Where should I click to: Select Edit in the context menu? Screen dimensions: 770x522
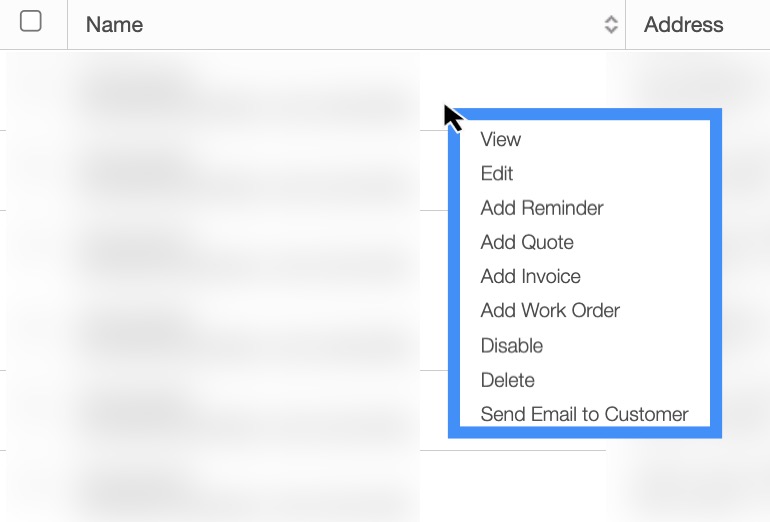[497, 174]
